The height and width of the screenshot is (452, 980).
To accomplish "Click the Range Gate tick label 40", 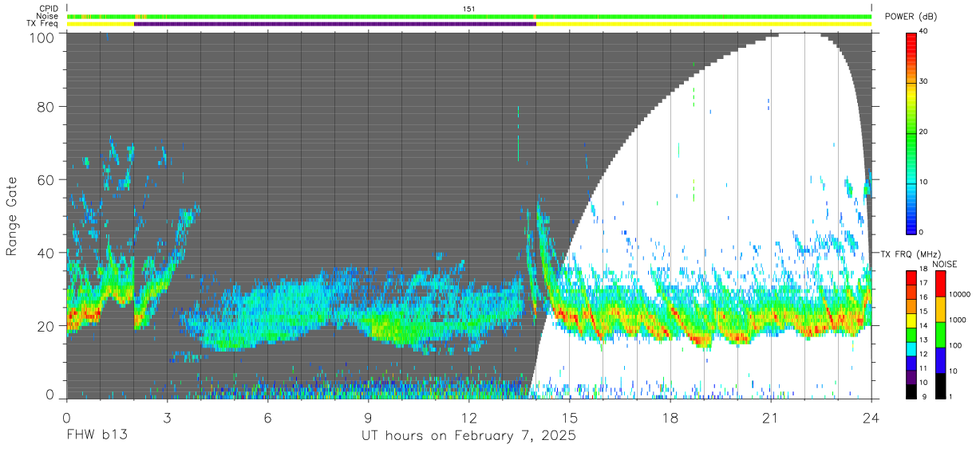I will [47, 253].
